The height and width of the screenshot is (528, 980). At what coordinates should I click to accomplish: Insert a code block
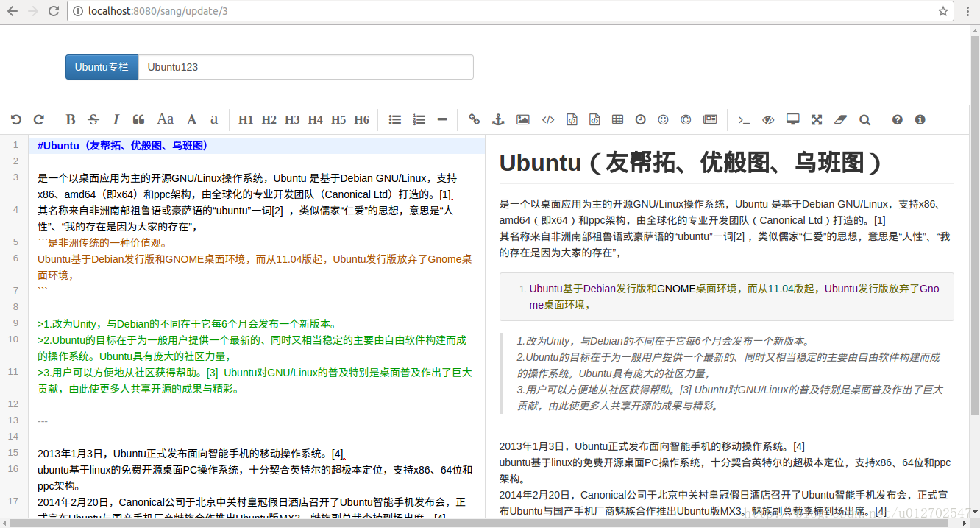[x=594, y=119]
